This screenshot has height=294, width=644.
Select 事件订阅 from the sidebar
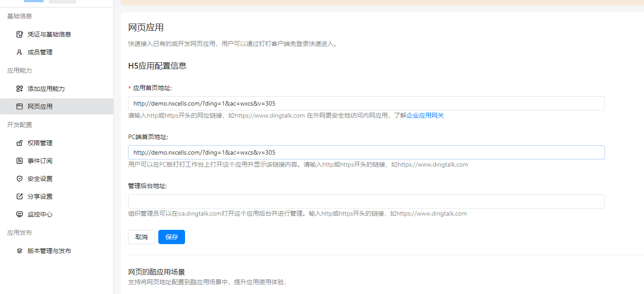click(40, 161)
